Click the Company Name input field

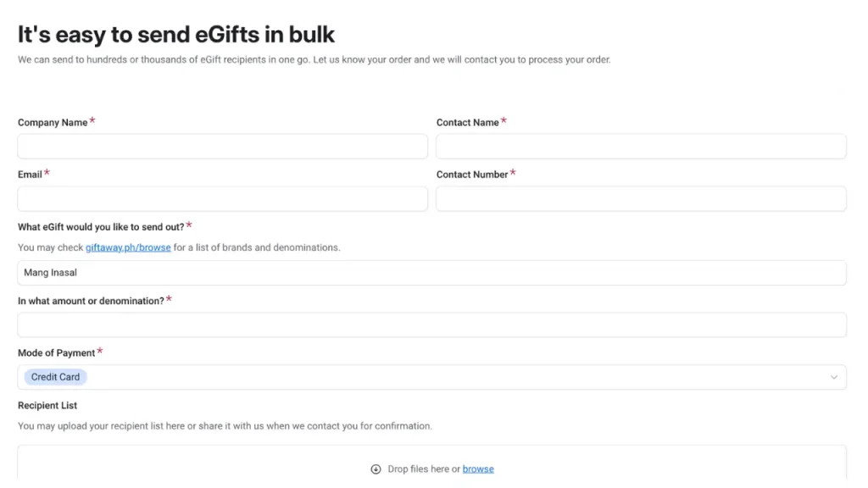point(222,146)
